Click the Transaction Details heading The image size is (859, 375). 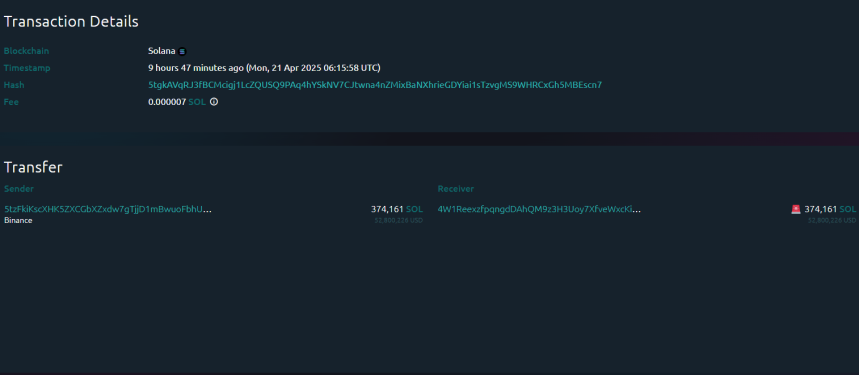(71, 22)
